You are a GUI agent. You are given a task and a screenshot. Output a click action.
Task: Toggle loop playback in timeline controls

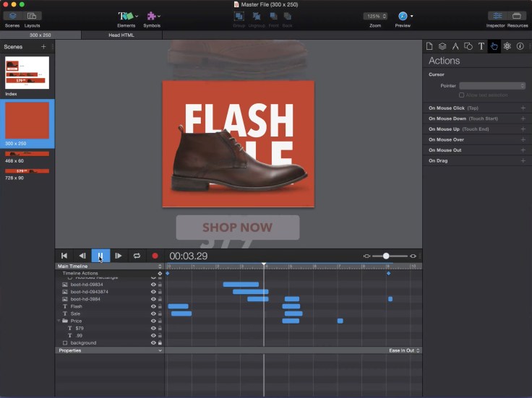(x=137, y=256)
